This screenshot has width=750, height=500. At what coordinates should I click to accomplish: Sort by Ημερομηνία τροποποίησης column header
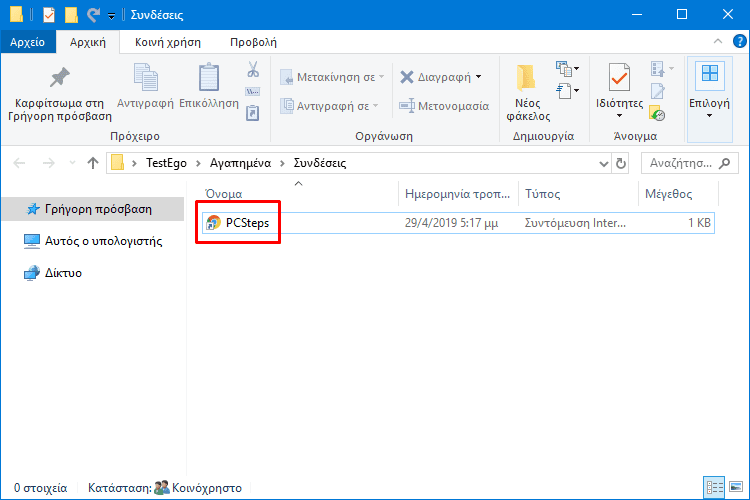click(459, 194)
